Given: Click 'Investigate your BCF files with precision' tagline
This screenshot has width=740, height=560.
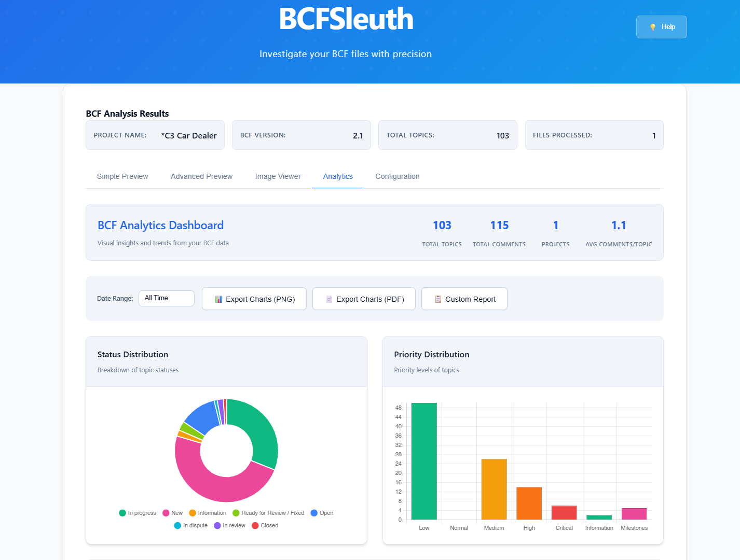Looking at the screenshot, I should 346,54.
